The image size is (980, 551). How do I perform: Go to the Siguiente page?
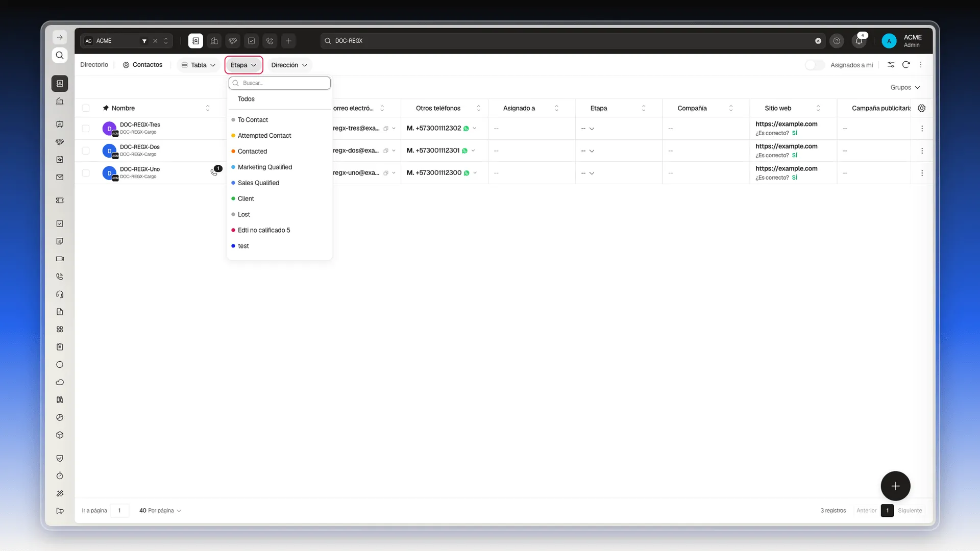(910, 511)
